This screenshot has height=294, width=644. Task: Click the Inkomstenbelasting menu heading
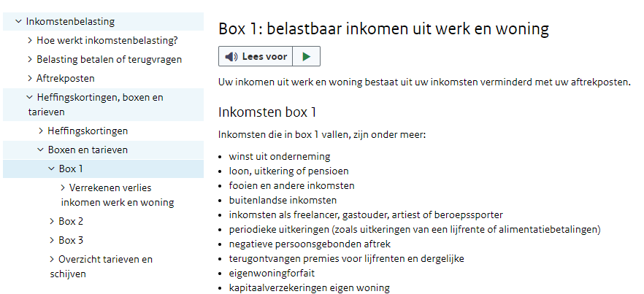70,21
